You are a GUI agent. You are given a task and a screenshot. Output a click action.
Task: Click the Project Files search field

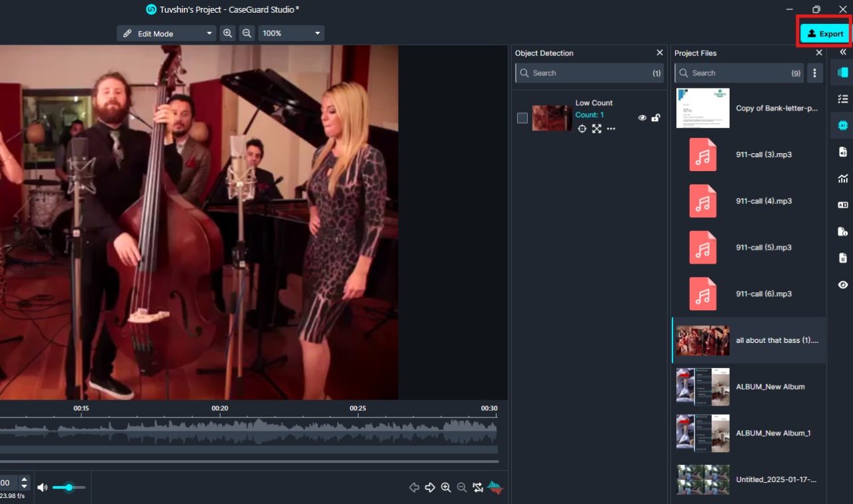pos(739,73)
